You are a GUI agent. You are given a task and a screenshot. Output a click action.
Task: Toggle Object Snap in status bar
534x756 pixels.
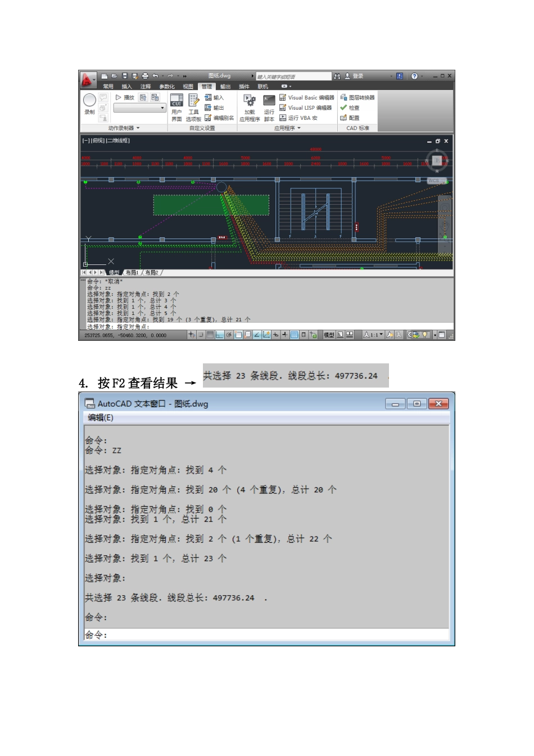(238, 335)
